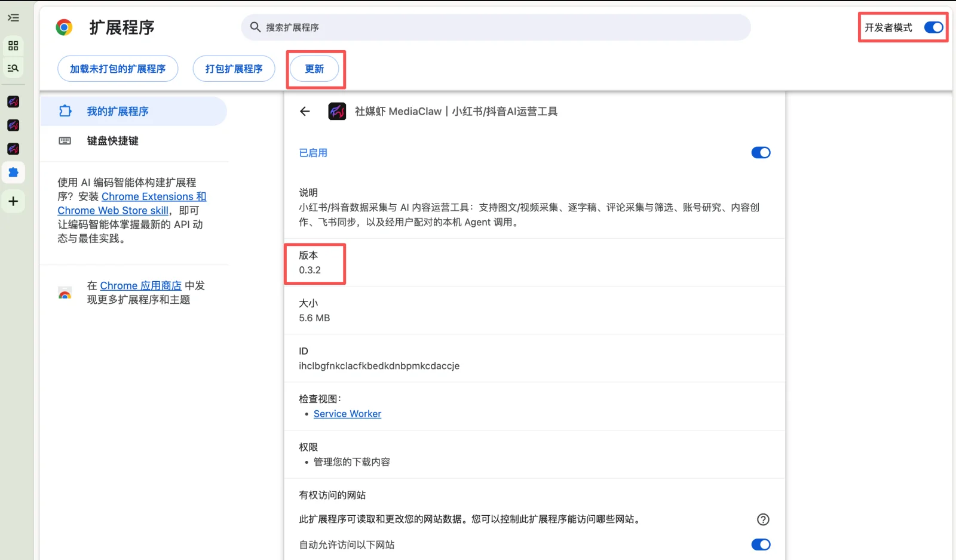The image size is (956, 560).
Task: Click the 说明 description heading
Action: click(x=308, y=192)
